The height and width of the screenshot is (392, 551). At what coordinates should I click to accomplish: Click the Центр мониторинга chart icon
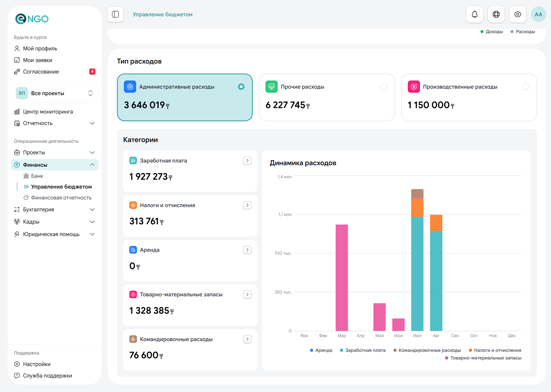point(17,112)
